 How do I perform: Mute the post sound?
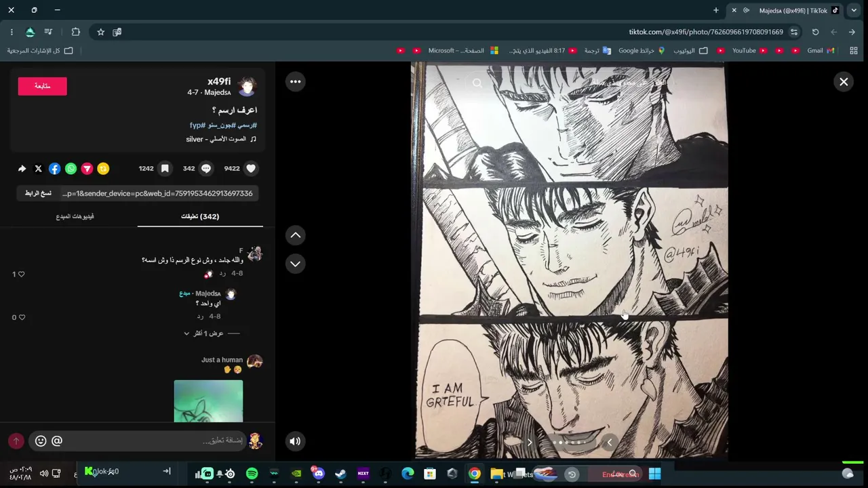295,441
